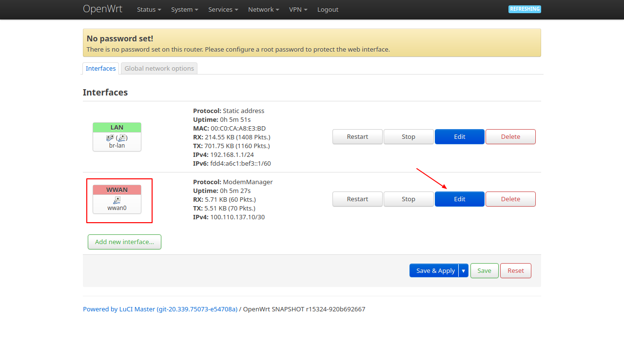Click the green Save button
Image resolution: width=624 pixels, height=364 pixels.
click(484, 271)
